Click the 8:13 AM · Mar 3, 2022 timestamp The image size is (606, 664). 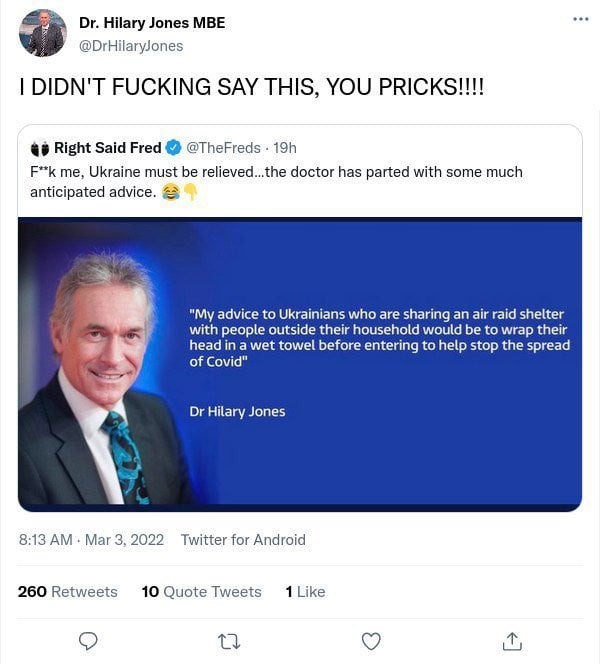click(90, 539)
